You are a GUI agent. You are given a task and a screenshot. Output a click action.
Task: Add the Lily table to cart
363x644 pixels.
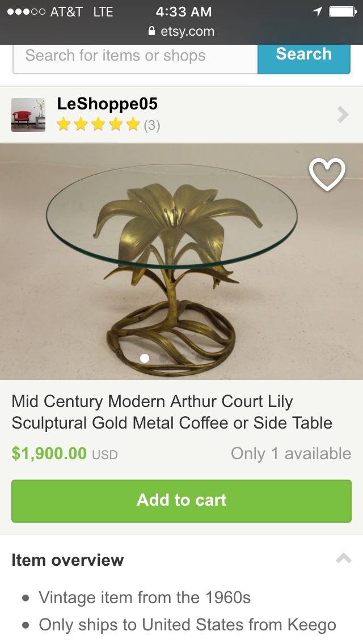click(x=181, y=501)
